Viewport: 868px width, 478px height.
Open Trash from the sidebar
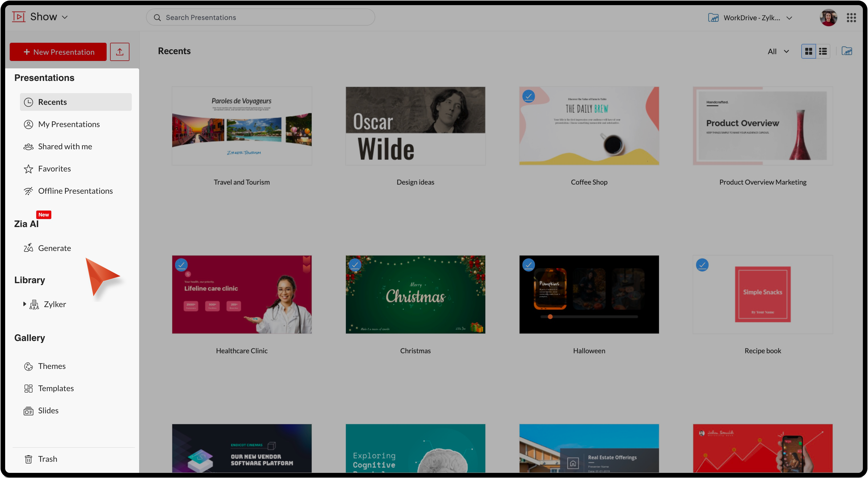pos(47,459)
